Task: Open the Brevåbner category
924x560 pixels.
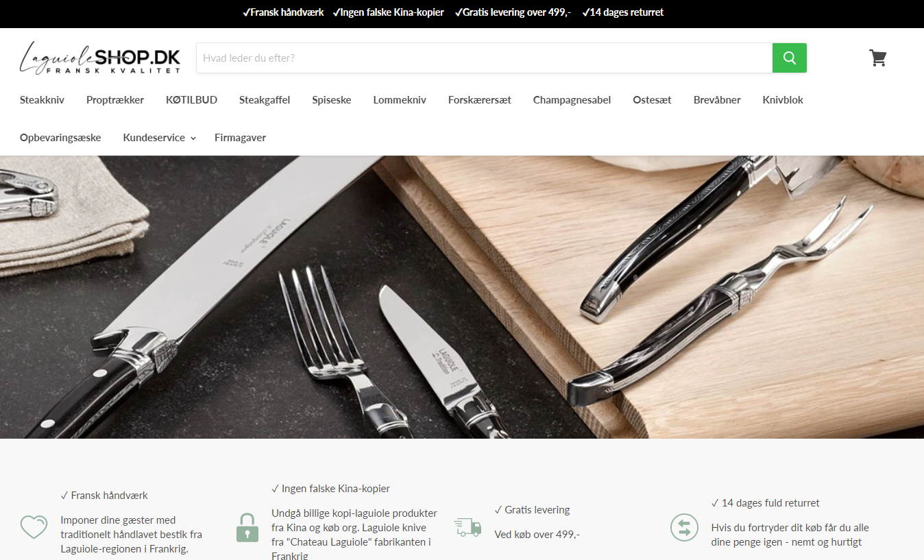Action: 717,100
